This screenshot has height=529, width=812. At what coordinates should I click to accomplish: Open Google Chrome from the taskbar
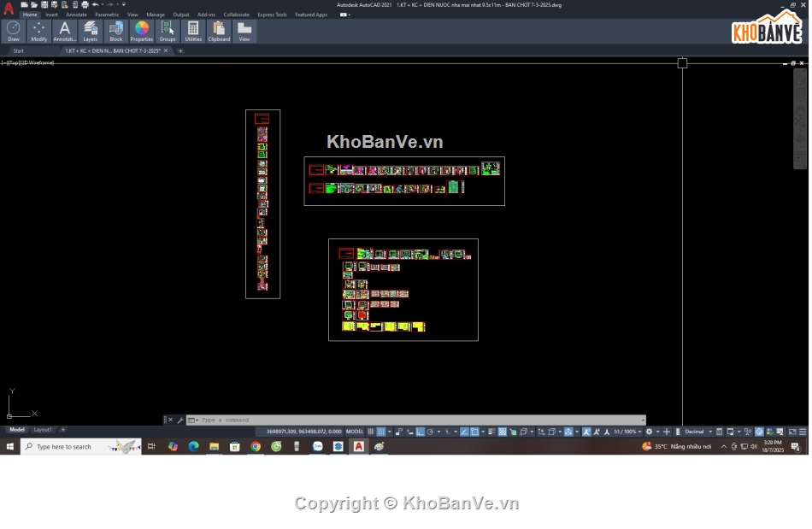click(x=256, y=447)
